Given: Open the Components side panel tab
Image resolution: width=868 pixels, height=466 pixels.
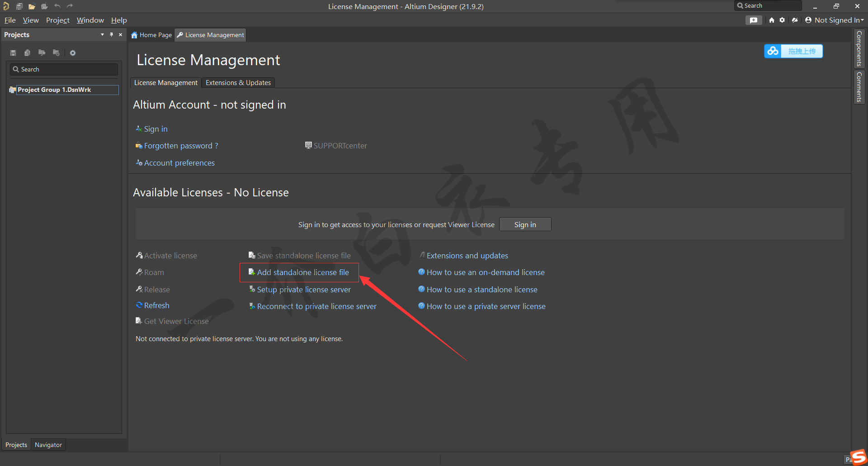Looking at the screenshot, I should [859, 48].
